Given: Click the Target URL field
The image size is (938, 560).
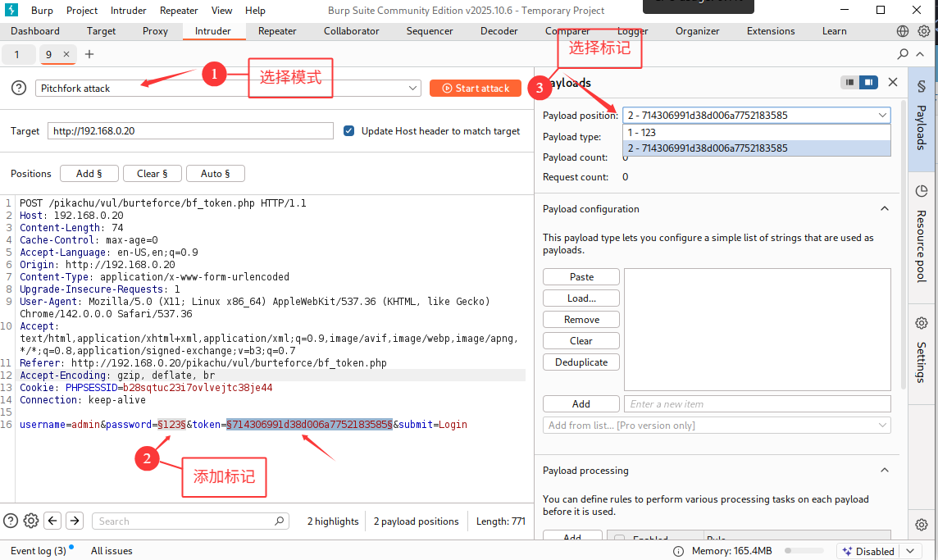Looking at the screenshot, I should (190, 130).
